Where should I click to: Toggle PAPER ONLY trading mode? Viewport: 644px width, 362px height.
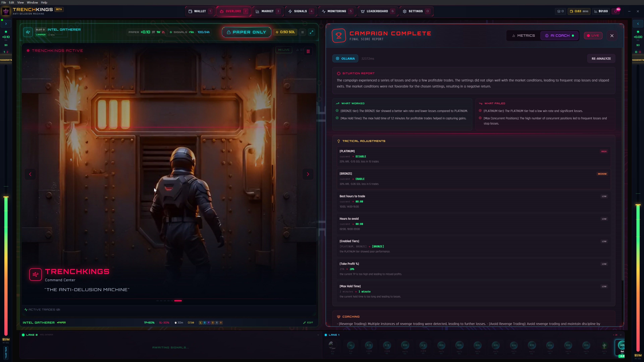(246, 32)
